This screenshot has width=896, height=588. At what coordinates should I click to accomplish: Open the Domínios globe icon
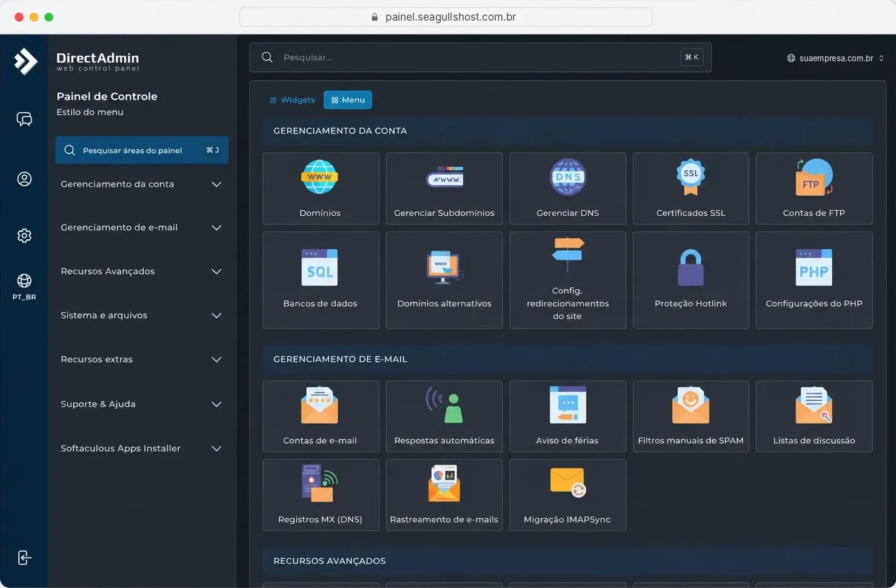(319, 176)
